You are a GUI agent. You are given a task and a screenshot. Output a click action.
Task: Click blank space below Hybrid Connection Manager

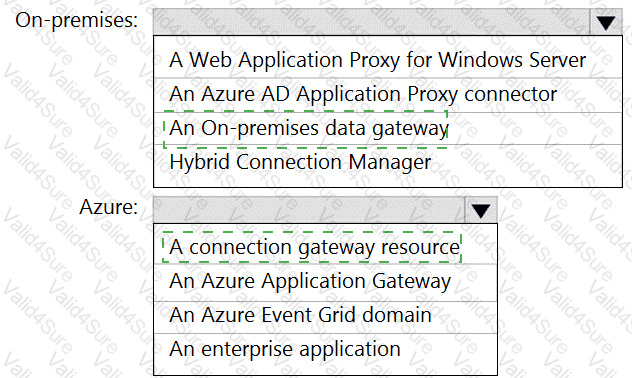point(388,182)
